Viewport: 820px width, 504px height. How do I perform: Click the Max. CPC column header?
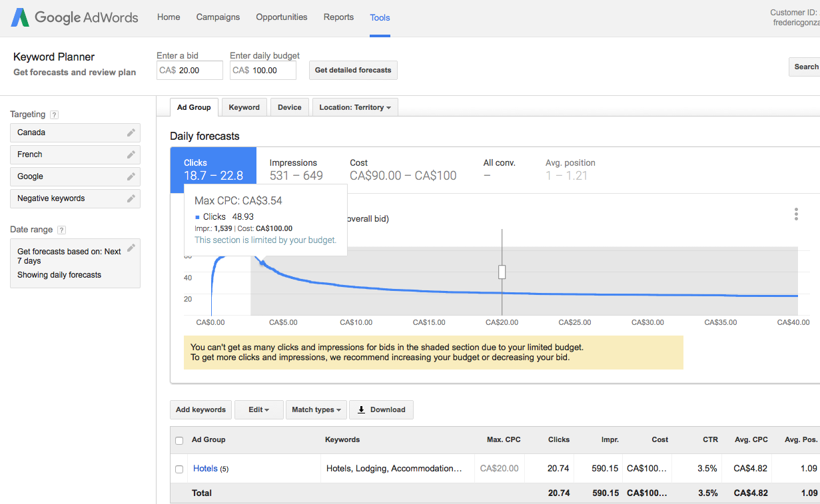504,440
